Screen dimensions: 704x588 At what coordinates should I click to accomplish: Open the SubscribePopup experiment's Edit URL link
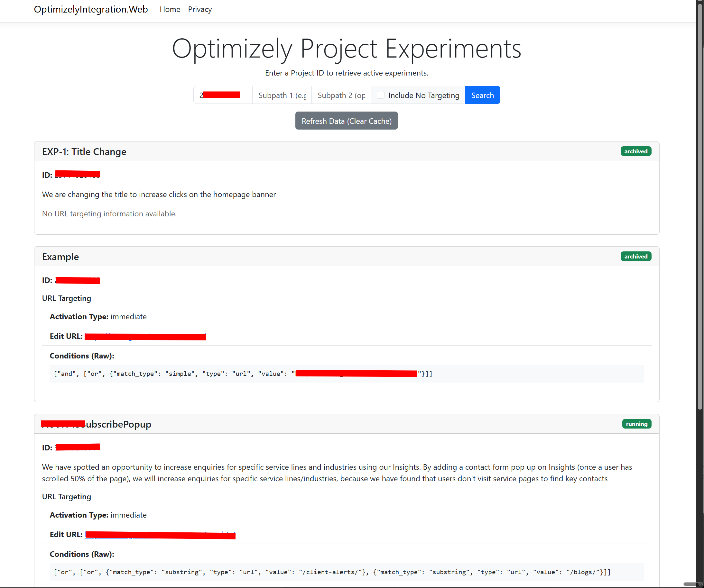(160, 535)
